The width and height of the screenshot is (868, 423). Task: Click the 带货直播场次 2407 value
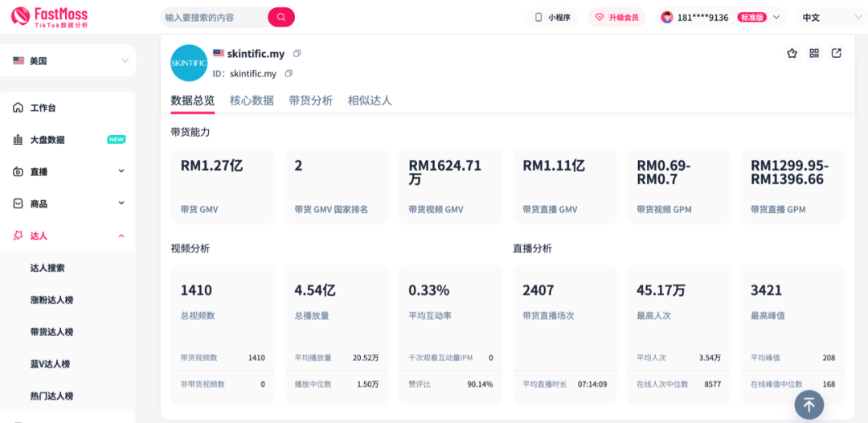point(538,290)
